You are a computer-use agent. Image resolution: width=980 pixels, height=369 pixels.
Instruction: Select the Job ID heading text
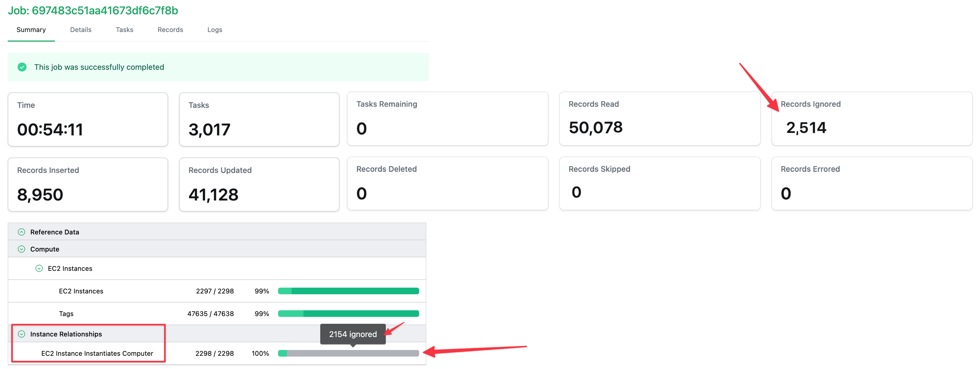(x=93, y=10)
